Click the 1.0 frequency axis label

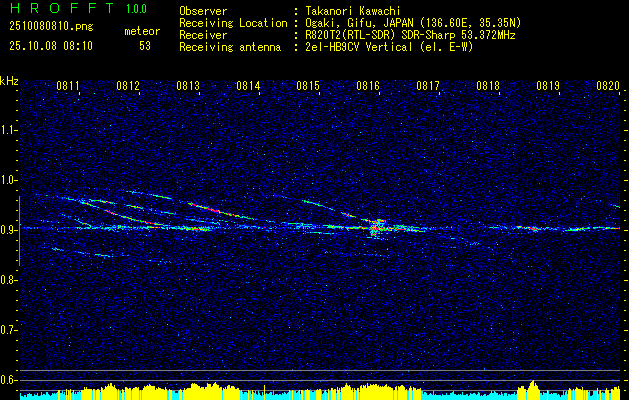(8, 180)
